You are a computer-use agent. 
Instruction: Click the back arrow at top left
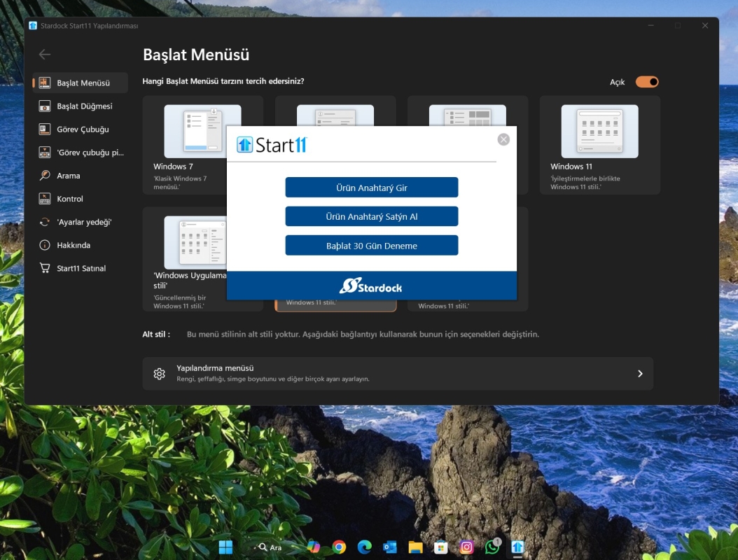point(45,55)
